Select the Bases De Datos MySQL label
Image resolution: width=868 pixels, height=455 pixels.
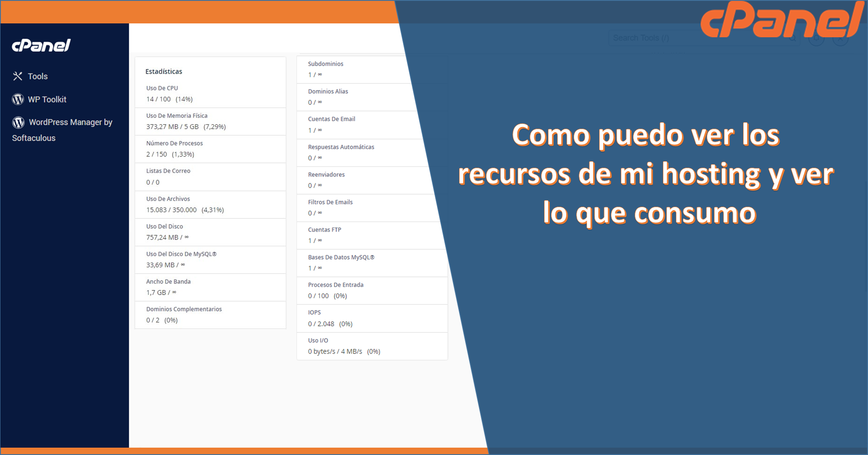[x=341, y=257]
